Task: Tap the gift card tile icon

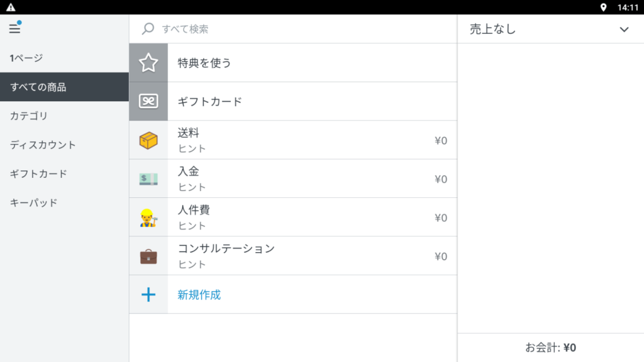Action: (148, 101)
